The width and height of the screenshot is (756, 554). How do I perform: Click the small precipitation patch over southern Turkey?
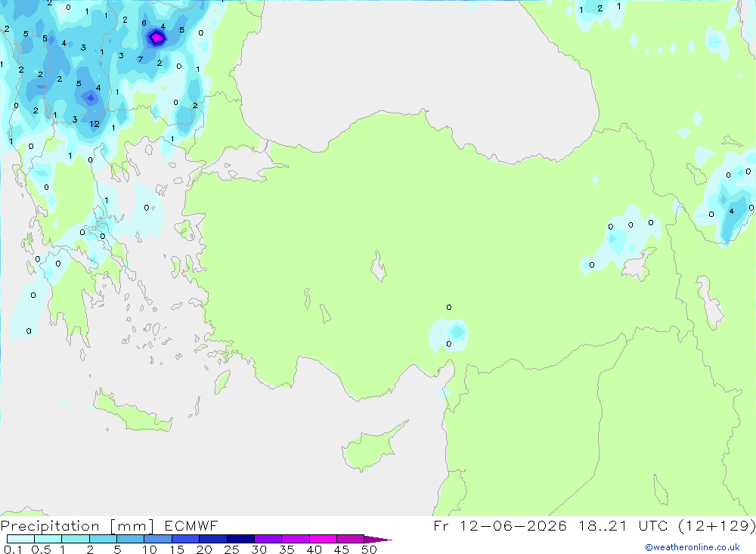(x=448, y=333)
